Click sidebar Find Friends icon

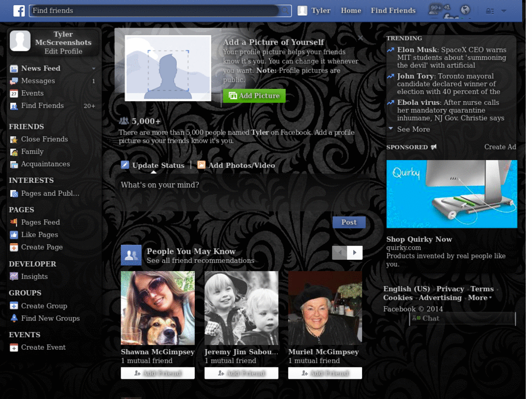(14, 106)
